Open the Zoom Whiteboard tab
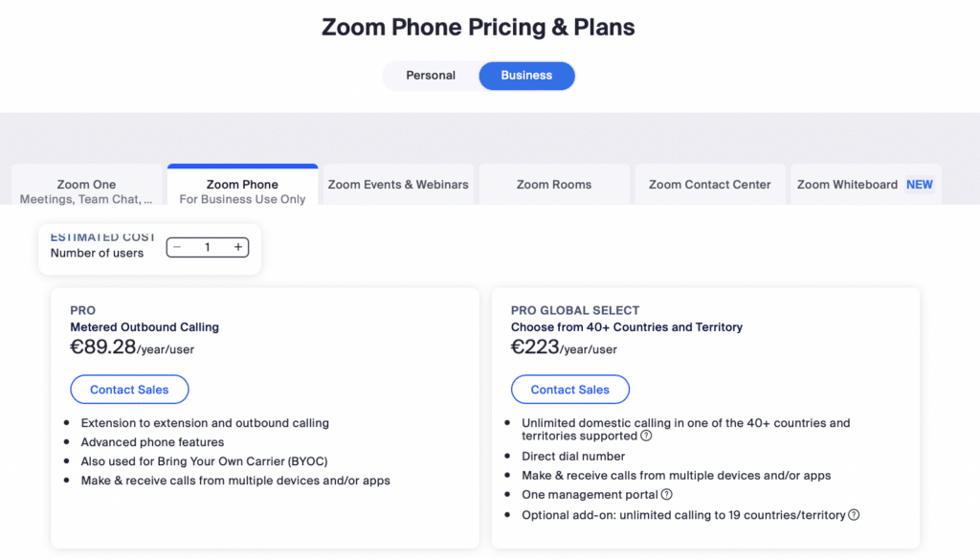Viewport: 980px width, 560px height. 847,185
